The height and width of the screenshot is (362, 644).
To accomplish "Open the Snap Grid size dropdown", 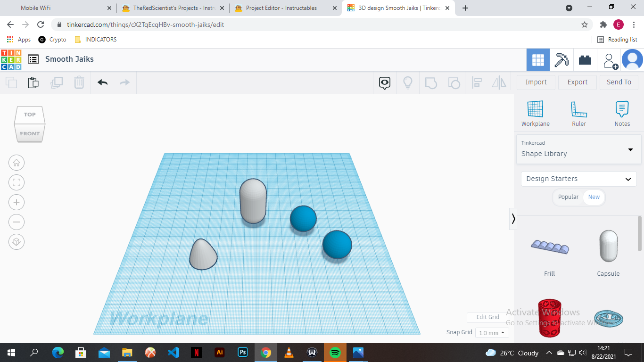I will click(x=492, y=332).
